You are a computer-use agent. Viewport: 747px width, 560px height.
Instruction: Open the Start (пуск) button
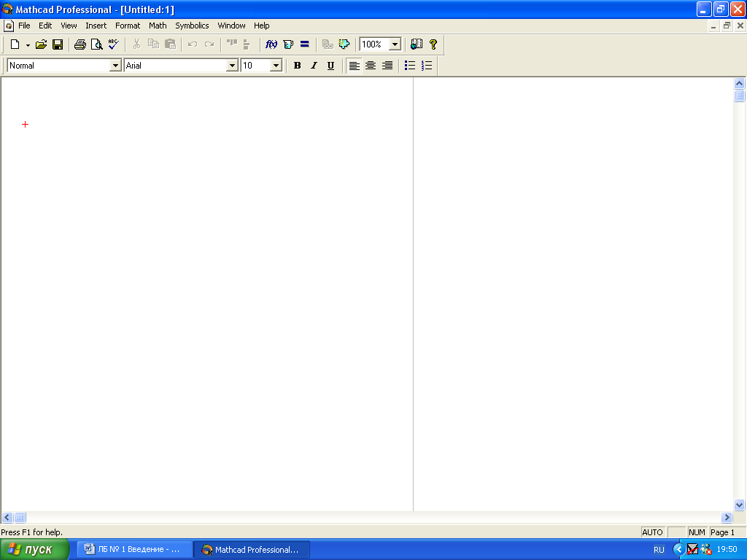point(34,550)
